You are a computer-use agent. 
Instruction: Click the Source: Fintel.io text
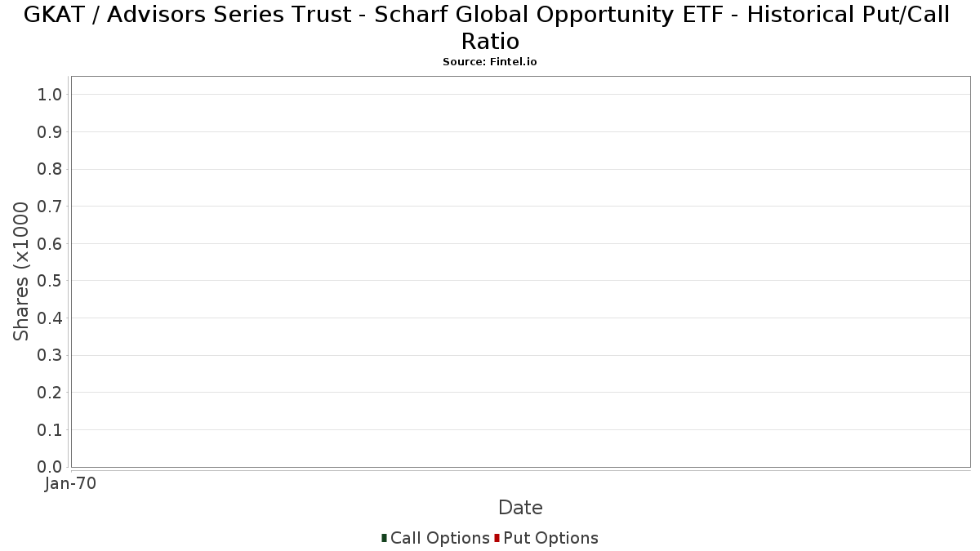pos(489,62)
